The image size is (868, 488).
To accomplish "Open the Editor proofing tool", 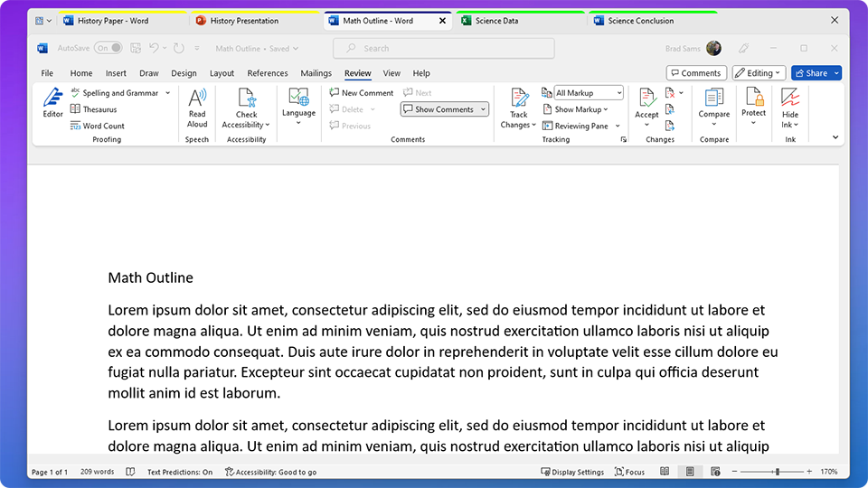I will [52, 102].
